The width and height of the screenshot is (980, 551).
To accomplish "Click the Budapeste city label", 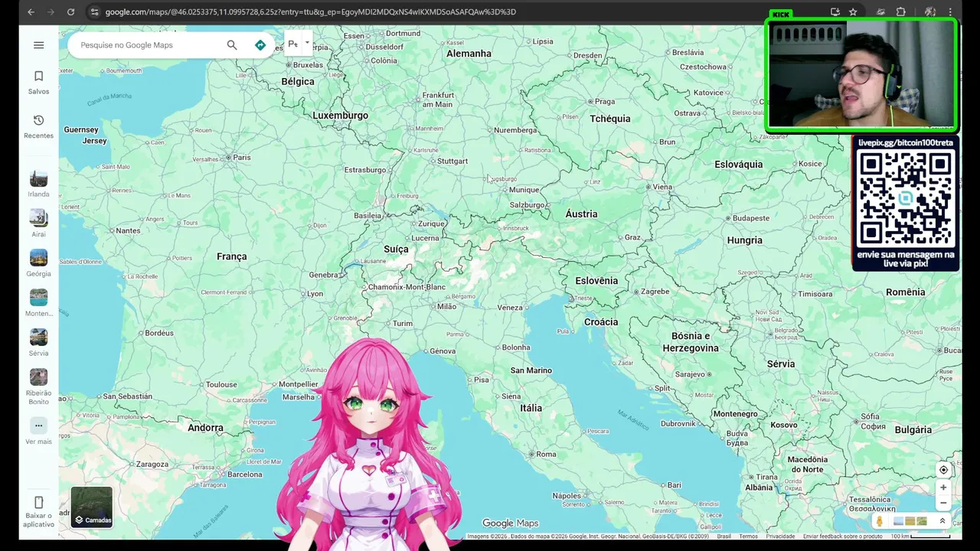I will click(x=750, y=218).
